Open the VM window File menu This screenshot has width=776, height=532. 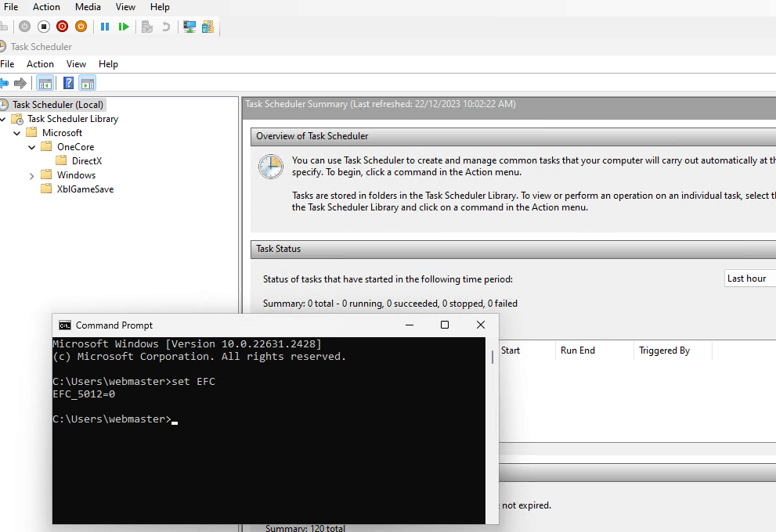point(11,7)
